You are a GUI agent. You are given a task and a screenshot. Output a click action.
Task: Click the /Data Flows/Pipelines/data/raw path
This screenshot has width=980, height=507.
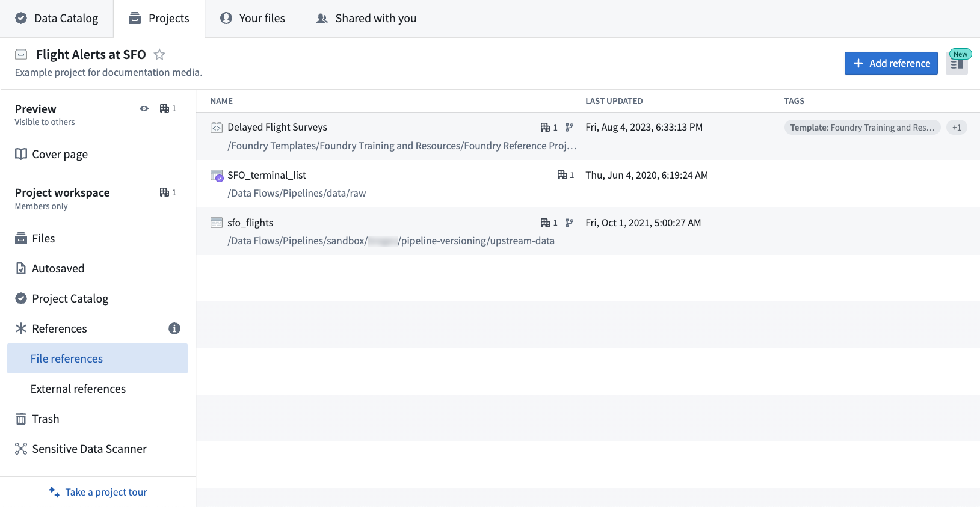297,193
